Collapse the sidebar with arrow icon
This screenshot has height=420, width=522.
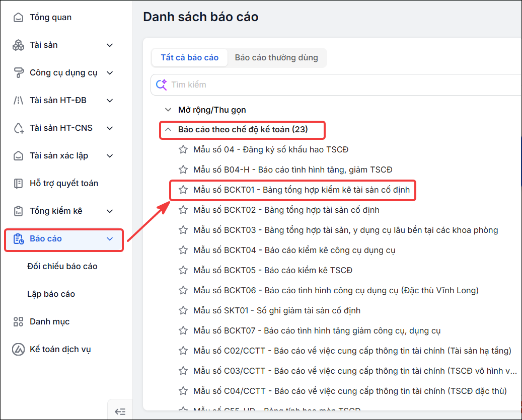click(120, 411)
